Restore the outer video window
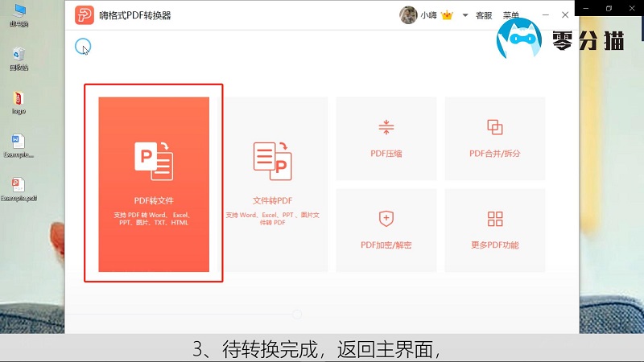Viewport: 644px width, 362px height. (609, 8)
